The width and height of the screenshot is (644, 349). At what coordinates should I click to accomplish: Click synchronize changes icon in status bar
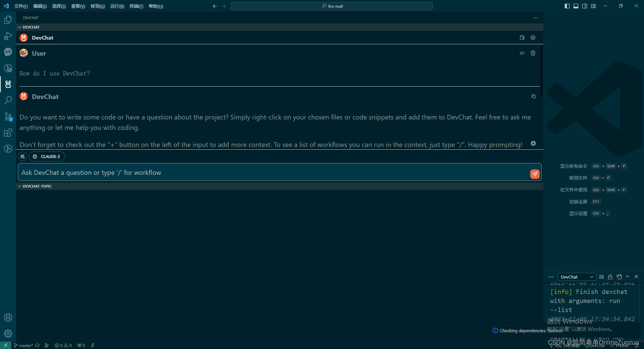click(38, 345)
